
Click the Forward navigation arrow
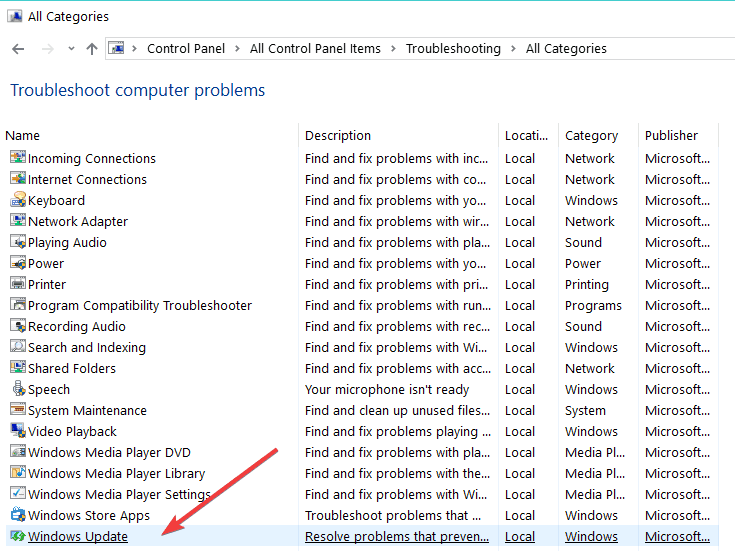48,49
